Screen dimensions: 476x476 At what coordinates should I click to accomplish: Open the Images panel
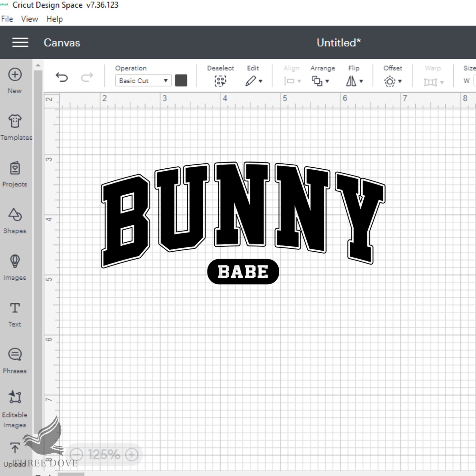point(15,262)
